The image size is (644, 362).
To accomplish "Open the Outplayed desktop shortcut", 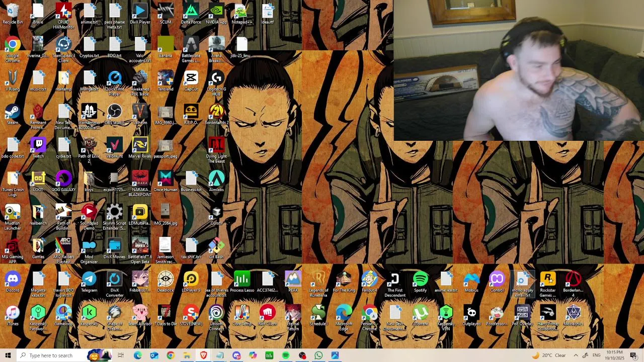I will tap(471, 315).
